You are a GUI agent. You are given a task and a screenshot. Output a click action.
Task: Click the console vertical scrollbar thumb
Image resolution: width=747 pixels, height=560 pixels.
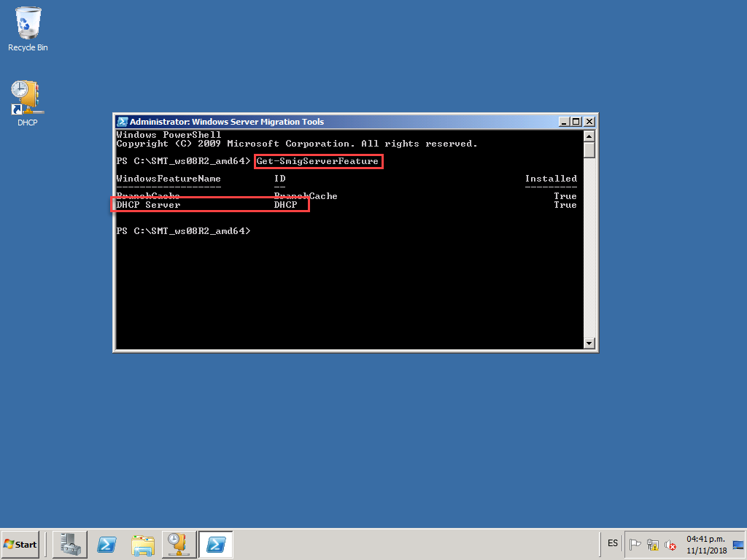(x=589, y=150)
